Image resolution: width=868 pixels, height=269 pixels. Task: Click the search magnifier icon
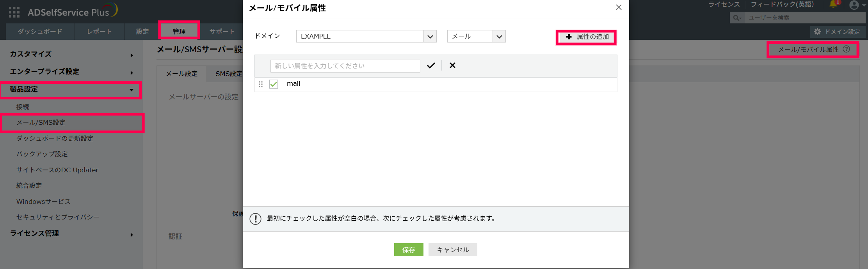click(736, 18)
